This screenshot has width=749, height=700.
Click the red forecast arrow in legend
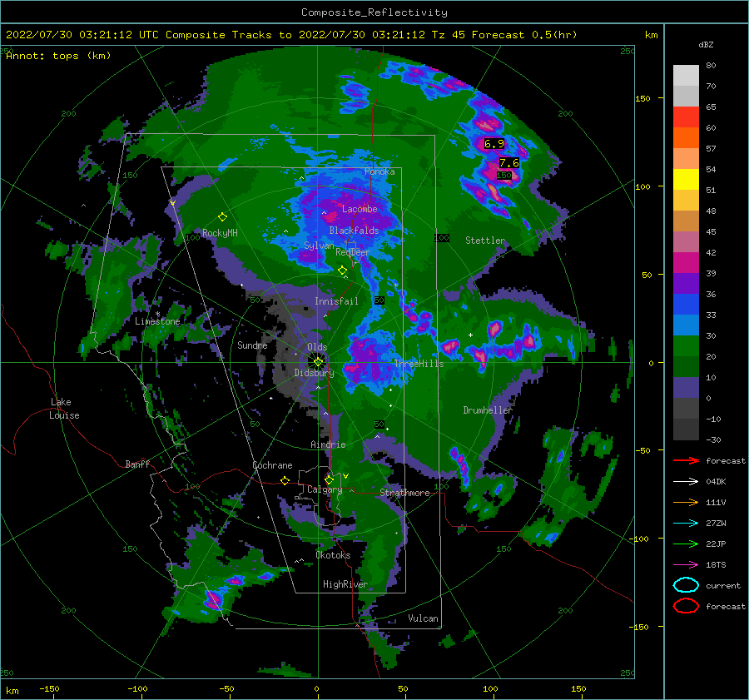[x=686, y=460]
